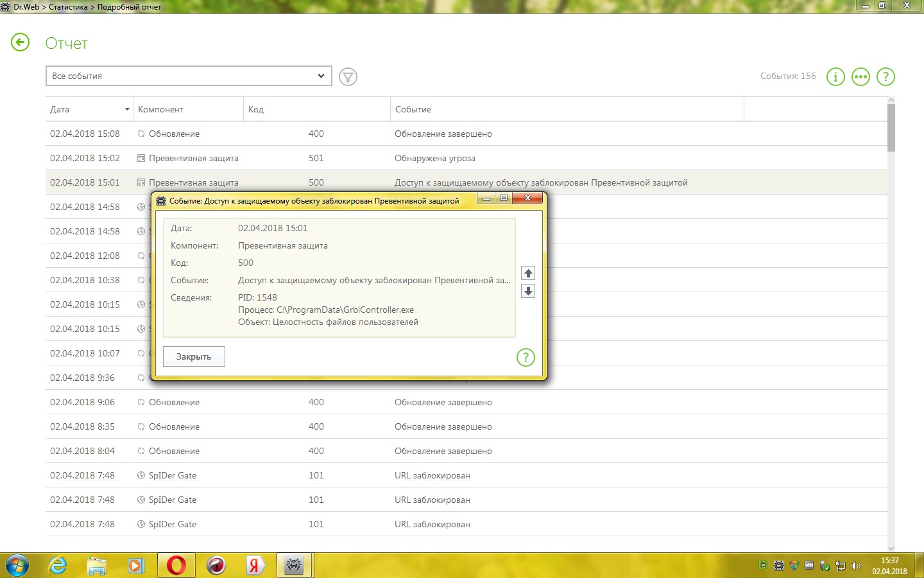The image size is (924, 578).
Task: Sort by Дата column header arrow
Action: point(126,110)
